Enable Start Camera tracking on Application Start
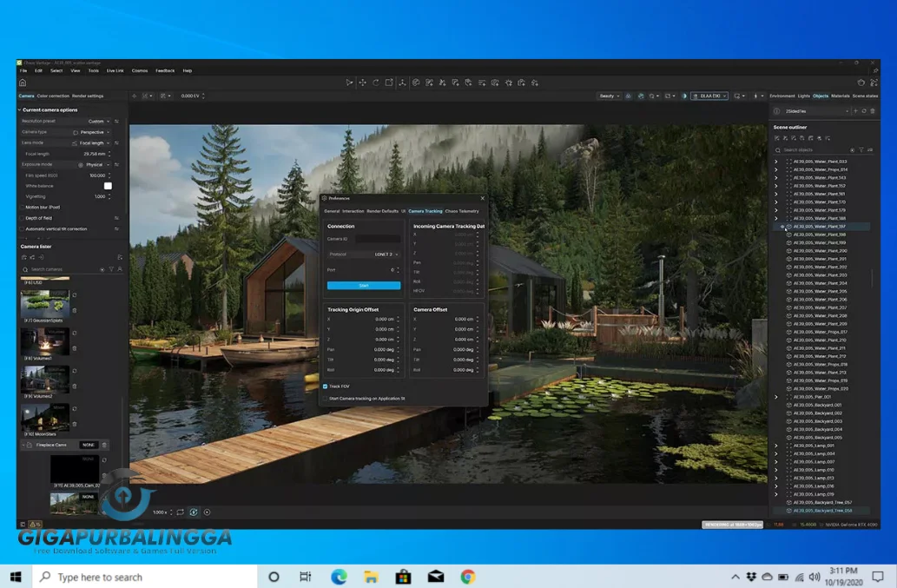This screenshot has height=588, width=897. 325,398
